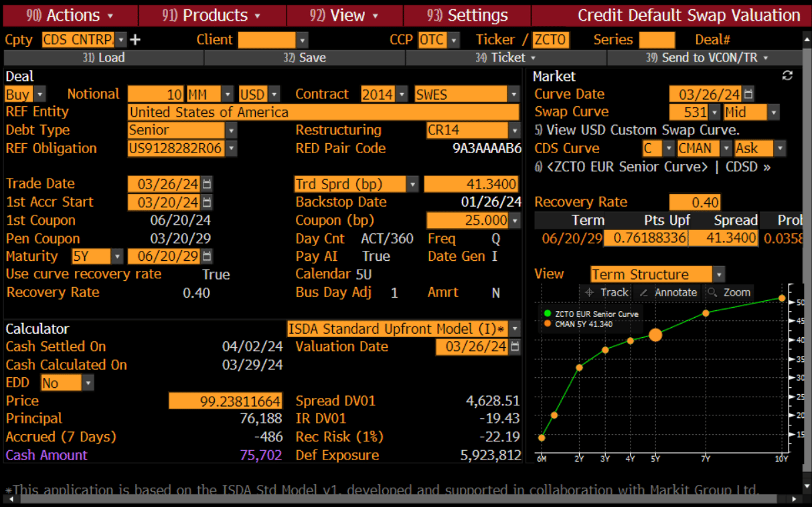Click the Save button
Screen dimensions: 812x507
(305, 58)
